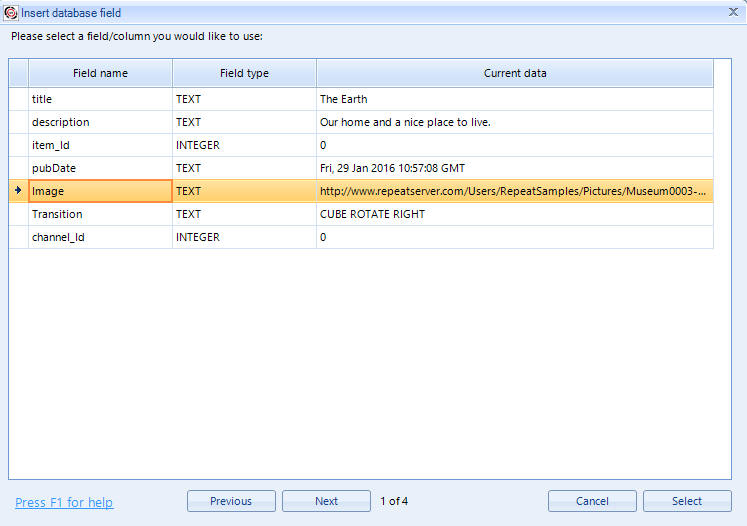
Task: Click the row selector beside title
Action: [19, 99]
